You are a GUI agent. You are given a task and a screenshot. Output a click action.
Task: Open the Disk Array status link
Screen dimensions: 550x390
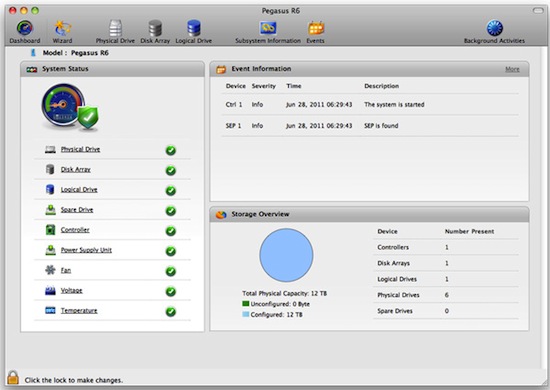[x=76, y=169]
